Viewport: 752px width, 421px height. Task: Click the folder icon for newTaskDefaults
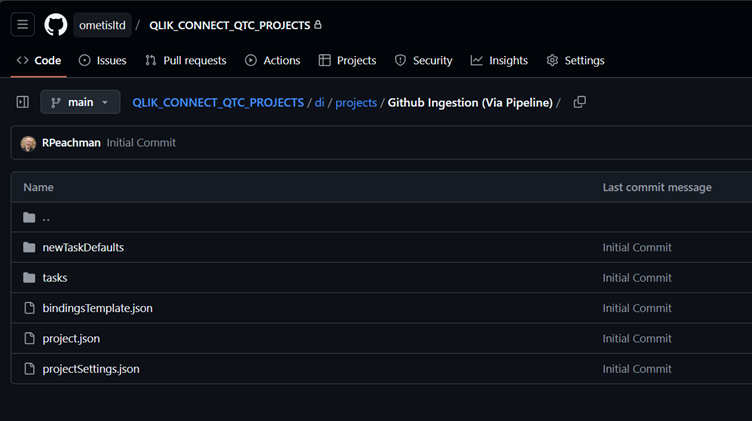(x=29, y=247)
